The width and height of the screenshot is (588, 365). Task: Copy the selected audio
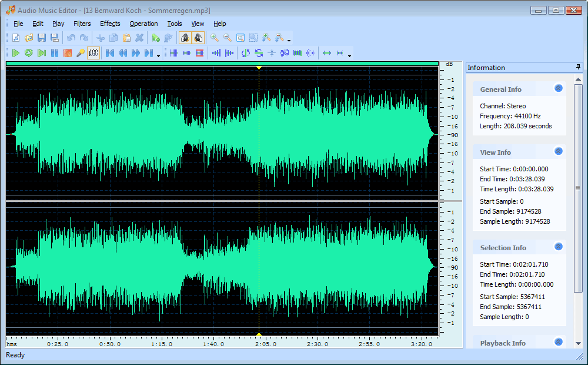coord(113,38)
